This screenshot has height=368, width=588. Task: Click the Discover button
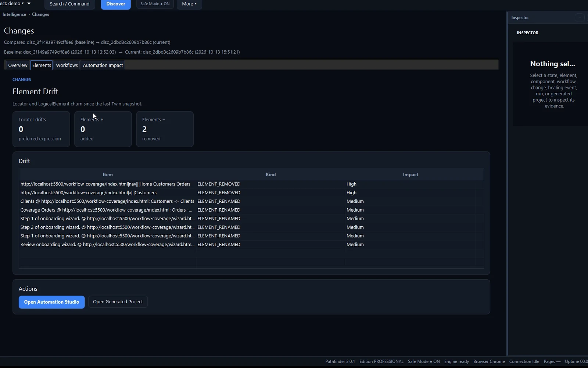(x=116, y=4)
